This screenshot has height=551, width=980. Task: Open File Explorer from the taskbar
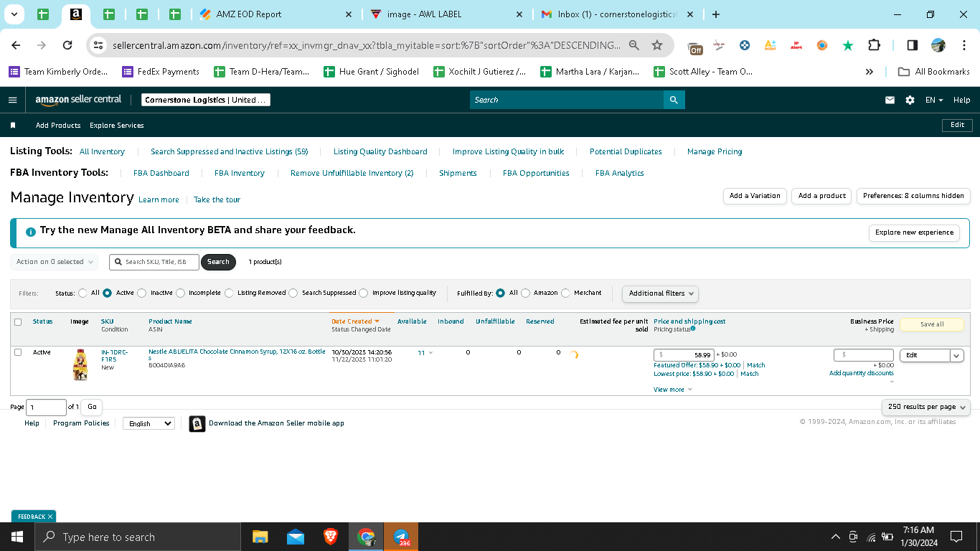[x=260, y=537]
